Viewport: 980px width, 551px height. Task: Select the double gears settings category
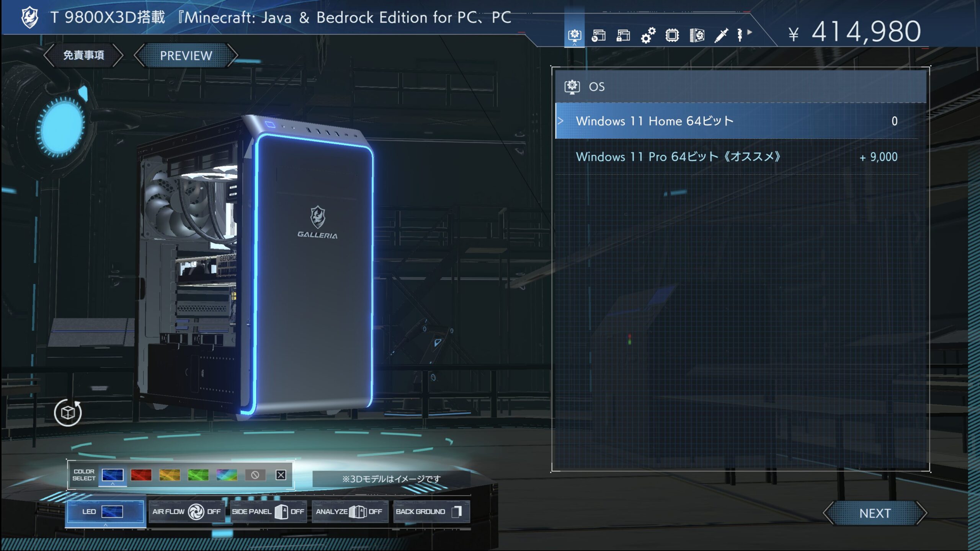pyautogui.click(x=648, y=36)
